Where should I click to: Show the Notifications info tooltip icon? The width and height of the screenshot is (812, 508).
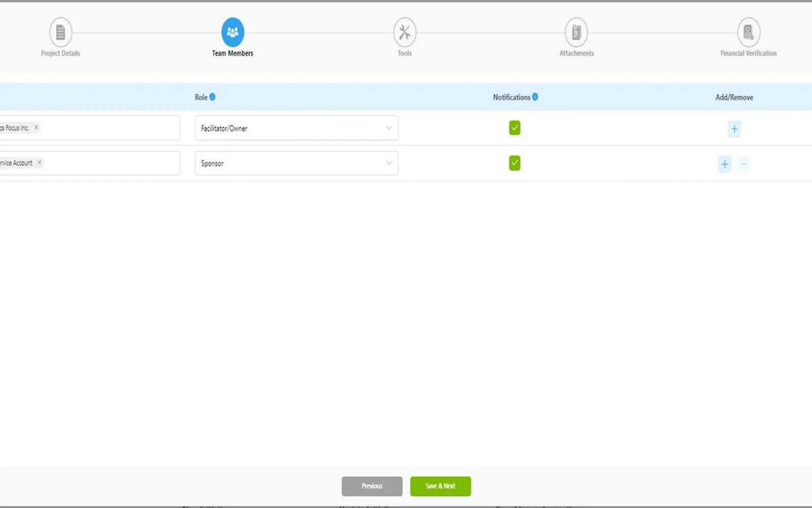[535, 97]
